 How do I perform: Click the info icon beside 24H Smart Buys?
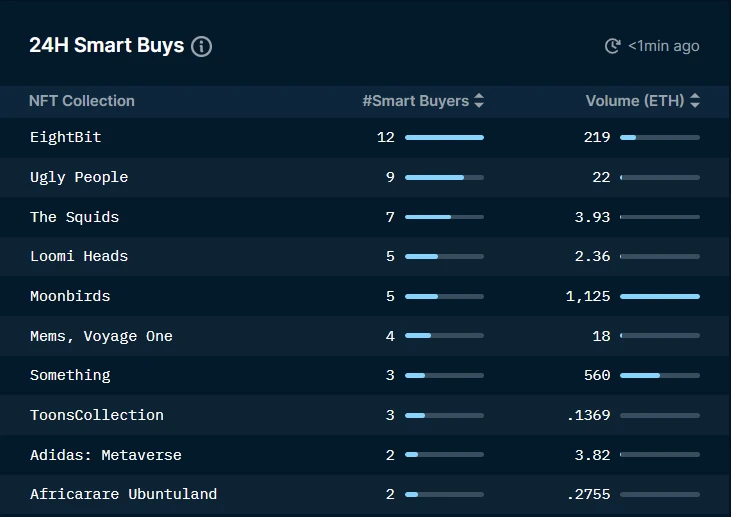201,47
